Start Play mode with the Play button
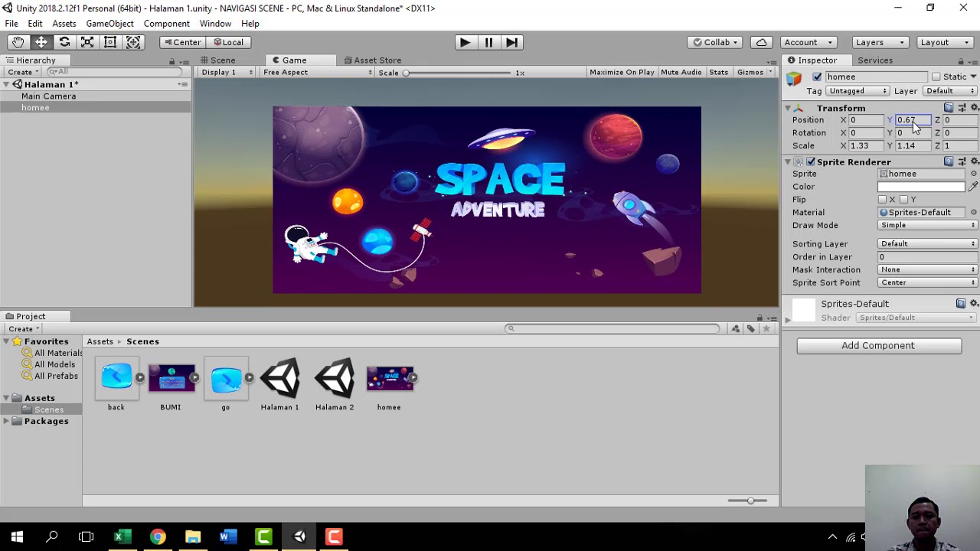Viewport: 980px width, 551px height. [x=465, y=42]
